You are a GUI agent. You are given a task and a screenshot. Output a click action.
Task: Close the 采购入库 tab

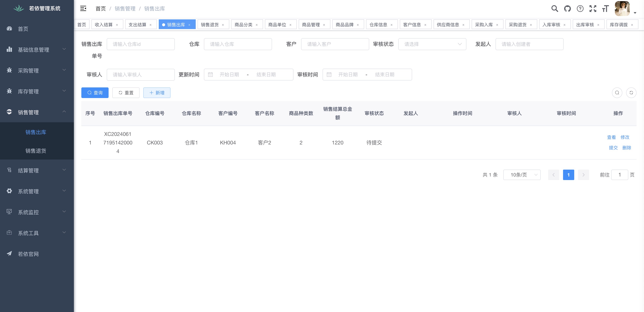click(497, 25)
